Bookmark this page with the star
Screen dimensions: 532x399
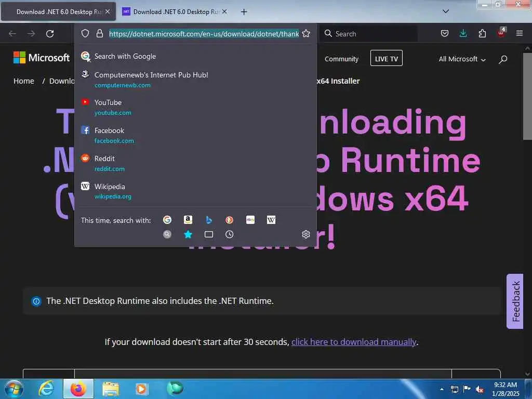[306, 33]
